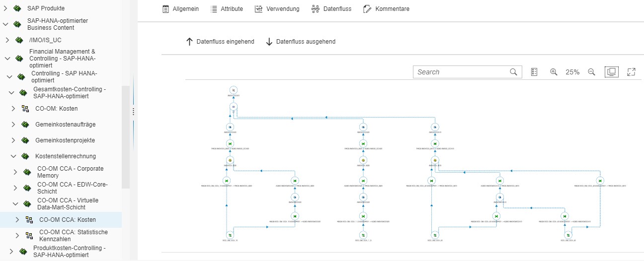Screen dimensions: 644x261
Task: Collapse the Kostenstellenrechnung node
Action: coord(13,156)
